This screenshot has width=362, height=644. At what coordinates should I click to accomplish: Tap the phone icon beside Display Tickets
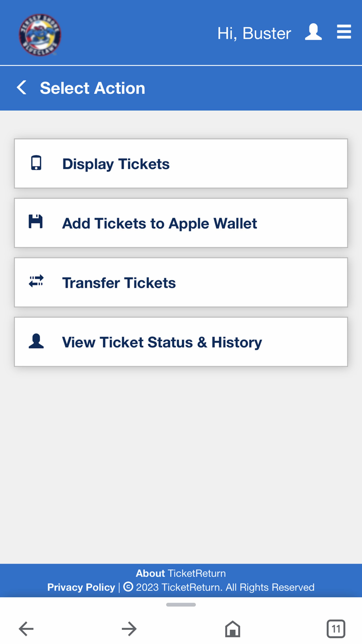pyautogui.click(x=36, y=163)
